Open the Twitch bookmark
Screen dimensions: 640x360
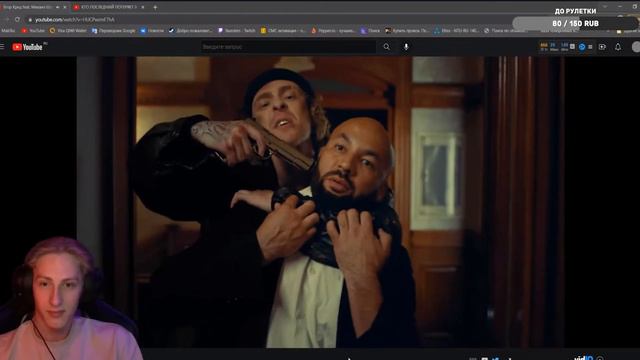coord(237,31)
